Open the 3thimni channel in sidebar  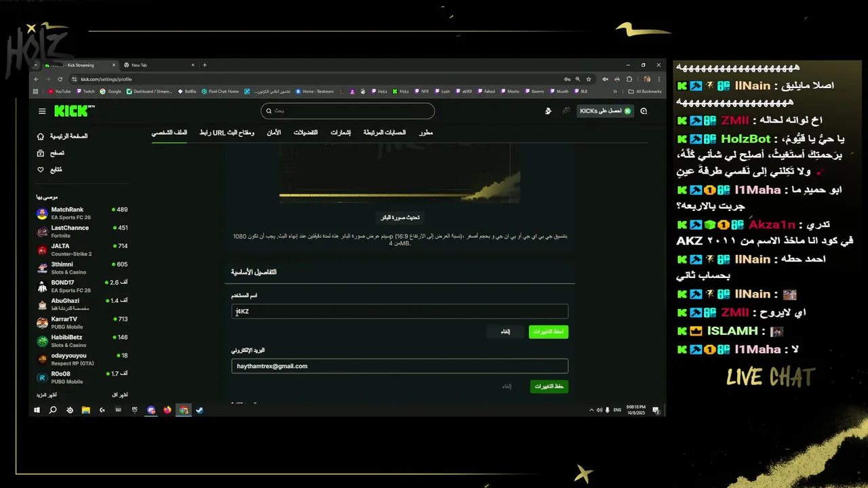coord(82,268)
